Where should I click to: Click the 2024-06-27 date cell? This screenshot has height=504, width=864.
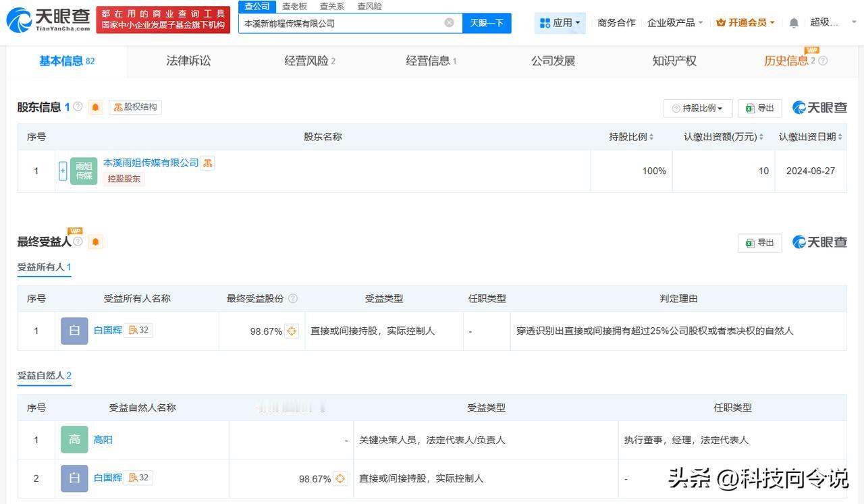point(811,171)
